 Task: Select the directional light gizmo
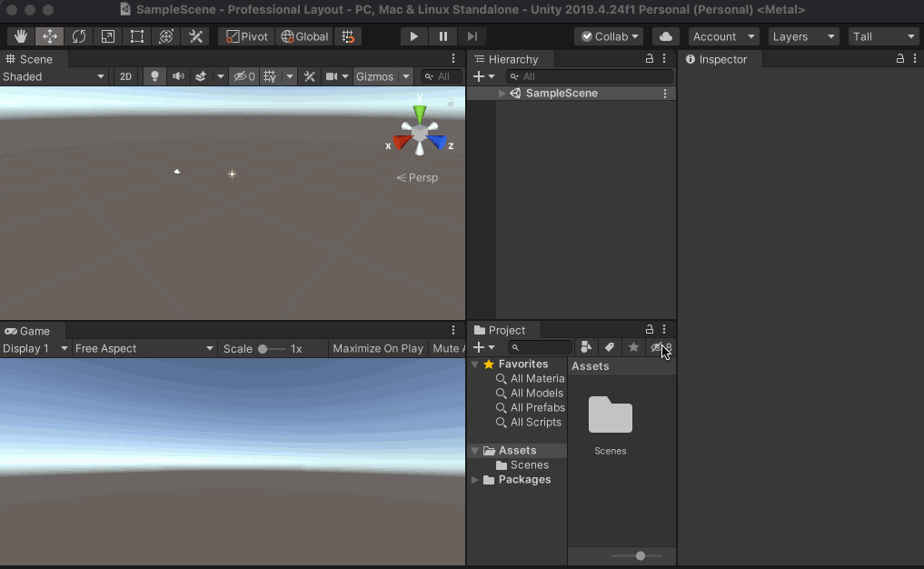click(233, 174)
